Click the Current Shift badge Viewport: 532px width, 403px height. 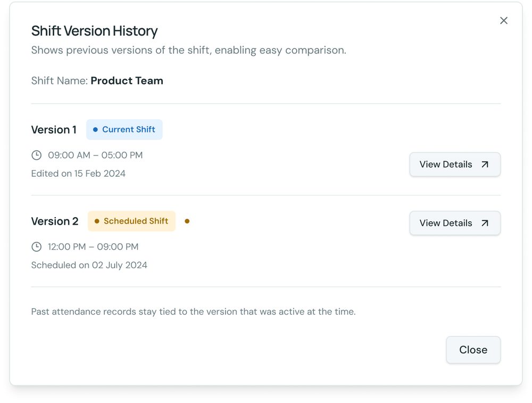point(124,129)
